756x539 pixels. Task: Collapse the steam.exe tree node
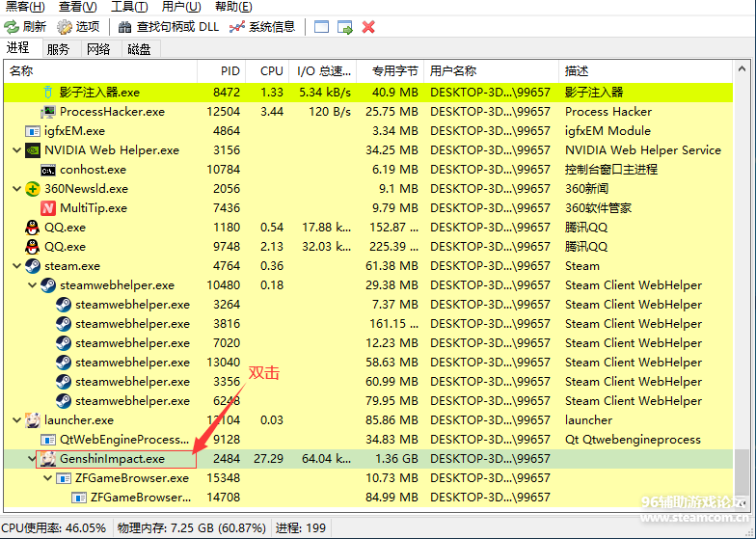tap(17, 266)
